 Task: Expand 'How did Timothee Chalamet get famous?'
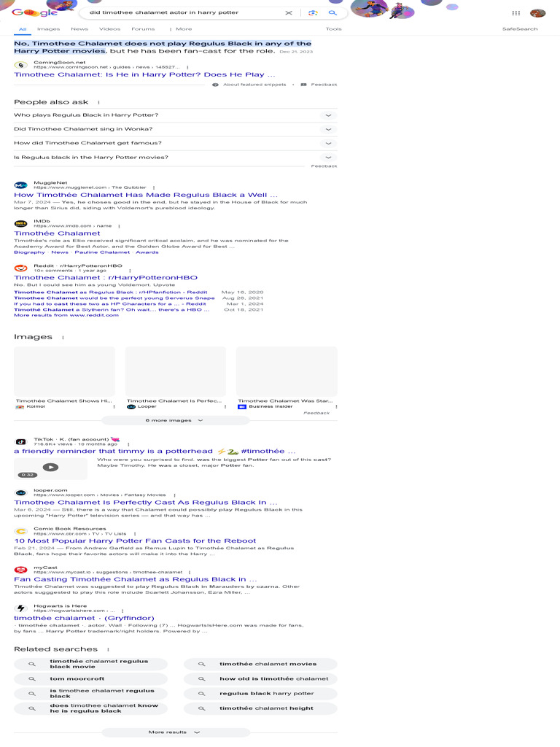[176, 143]
